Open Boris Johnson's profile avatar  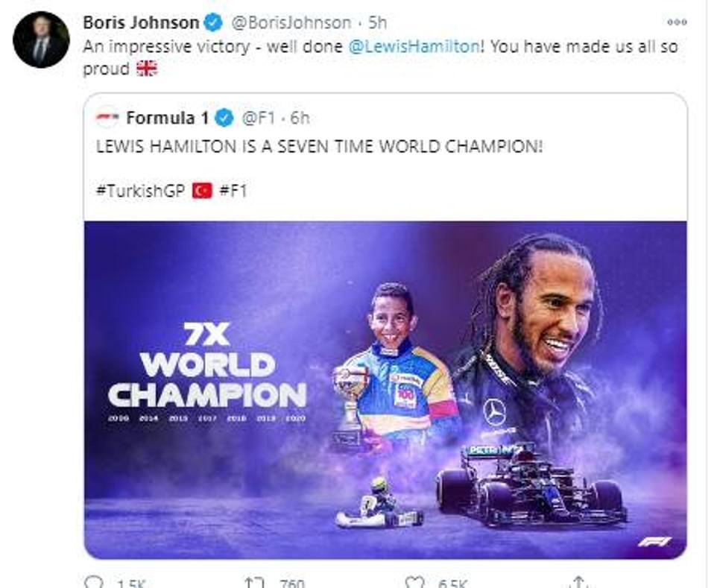point(40,39)
